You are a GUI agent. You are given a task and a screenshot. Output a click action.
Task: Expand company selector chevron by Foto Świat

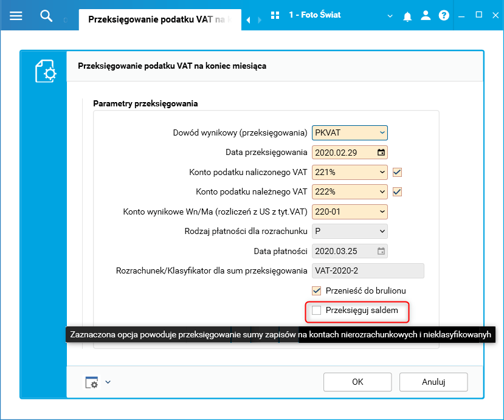pyautogui.click(x=390, y=16)
